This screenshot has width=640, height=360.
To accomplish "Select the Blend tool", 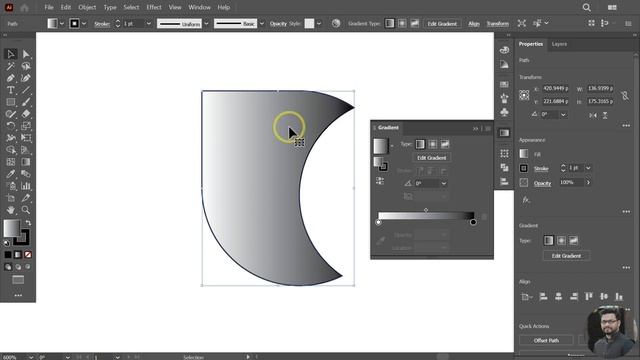I will [x=26, y=174].
